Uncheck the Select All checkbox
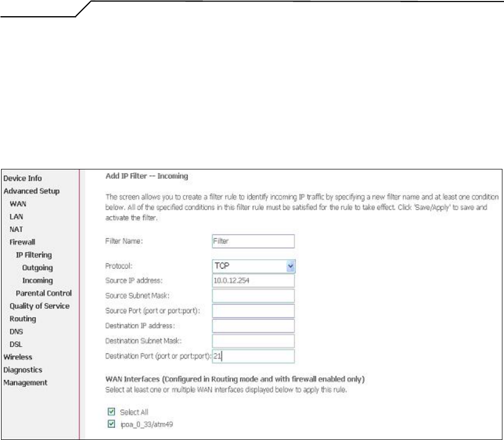The image size is (504, 440). (112, 412)
